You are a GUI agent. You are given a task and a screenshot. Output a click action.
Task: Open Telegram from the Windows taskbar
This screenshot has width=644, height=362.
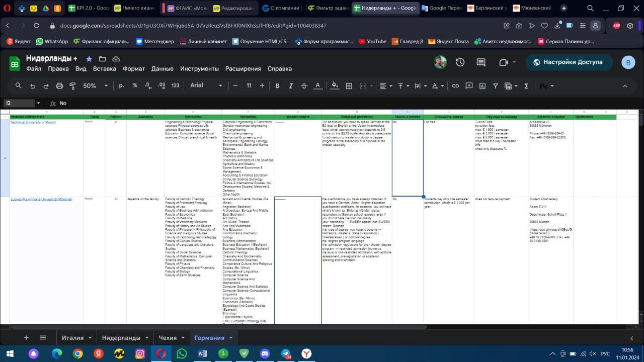point(286,353)
